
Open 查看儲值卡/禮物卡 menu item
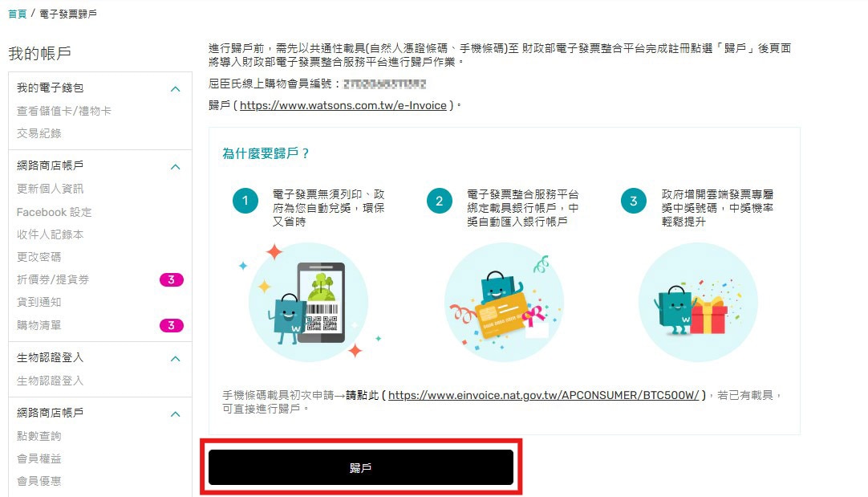63,111
